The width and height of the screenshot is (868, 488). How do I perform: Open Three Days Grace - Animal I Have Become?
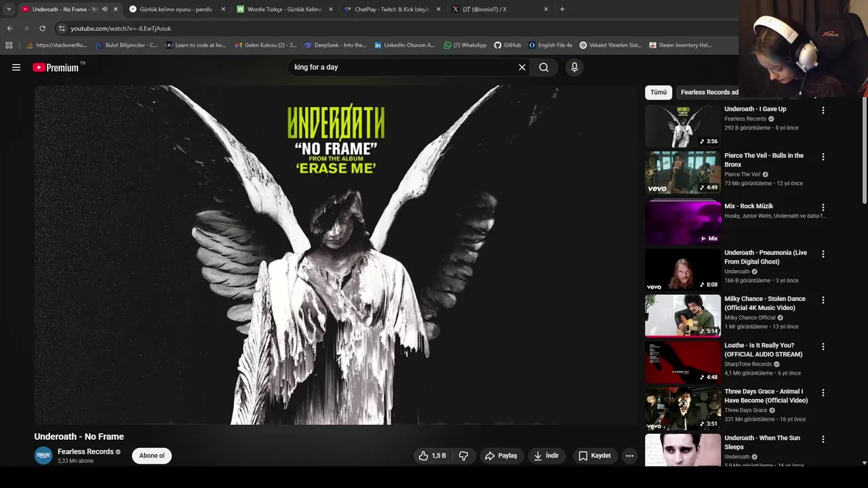683,408
